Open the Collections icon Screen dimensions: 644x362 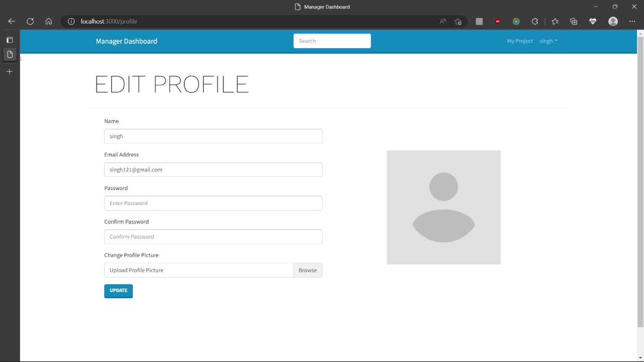click(574, 21)
